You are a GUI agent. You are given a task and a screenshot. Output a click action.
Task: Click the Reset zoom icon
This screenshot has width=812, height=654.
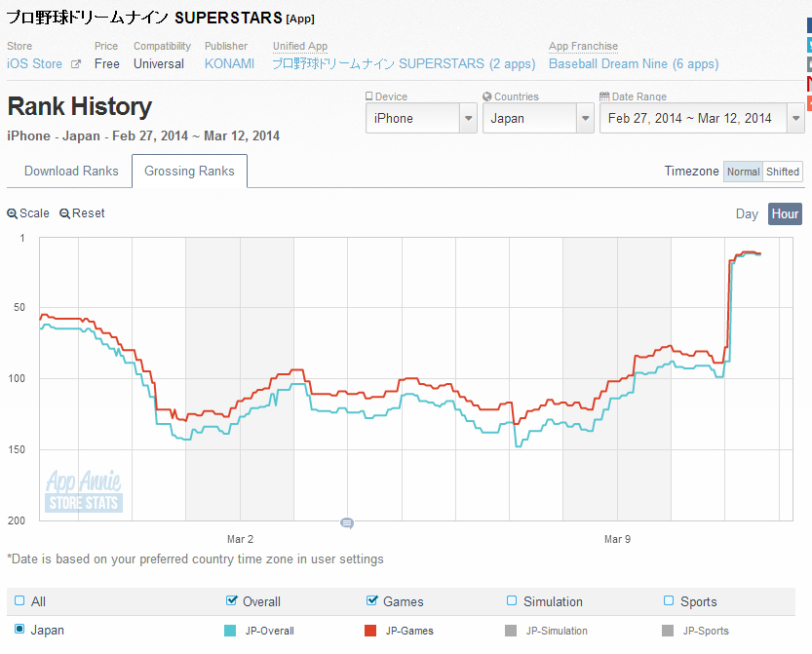[64, 213]
